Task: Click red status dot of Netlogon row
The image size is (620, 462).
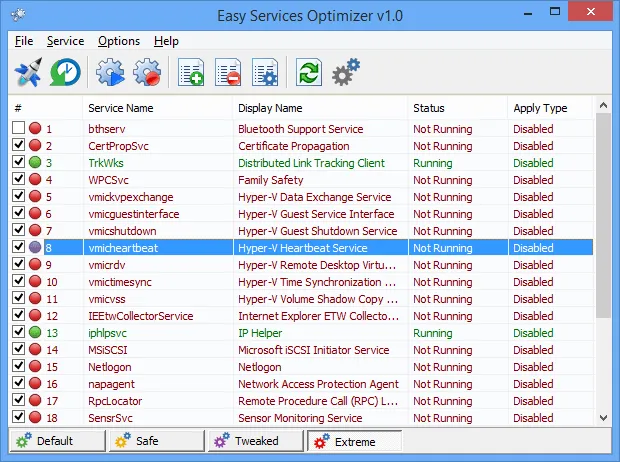Action: [35, 366]
